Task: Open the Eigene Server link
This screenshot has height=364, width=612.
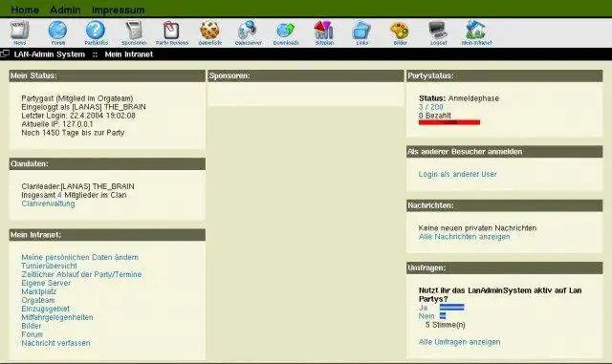Action: pos(46,283)
